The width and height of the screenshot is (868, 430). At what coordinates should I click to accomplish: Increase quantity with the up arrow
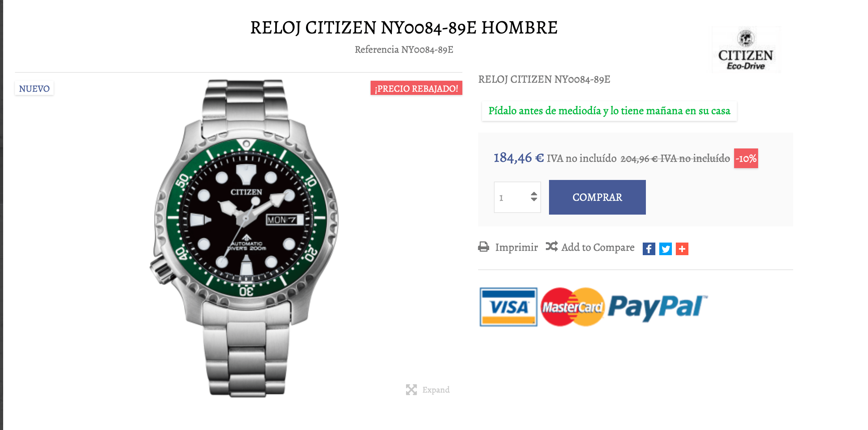tap(534, 194)
